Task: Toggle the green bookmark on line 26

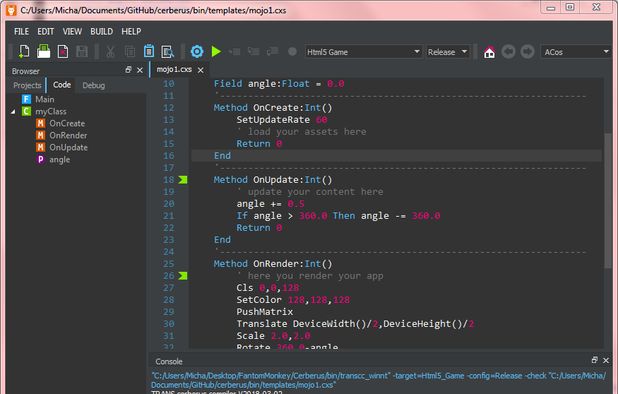Action: click(182, 276)
